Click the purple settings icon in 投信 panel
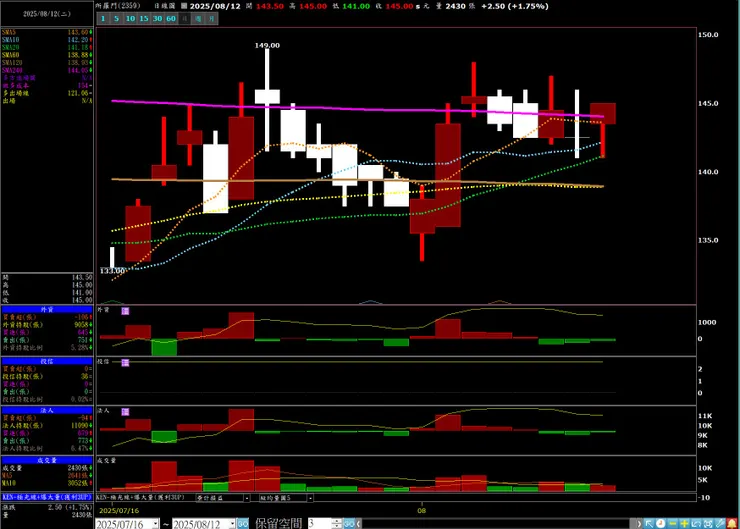The width and height of the screenshot is (740, 529). (125, 362)
